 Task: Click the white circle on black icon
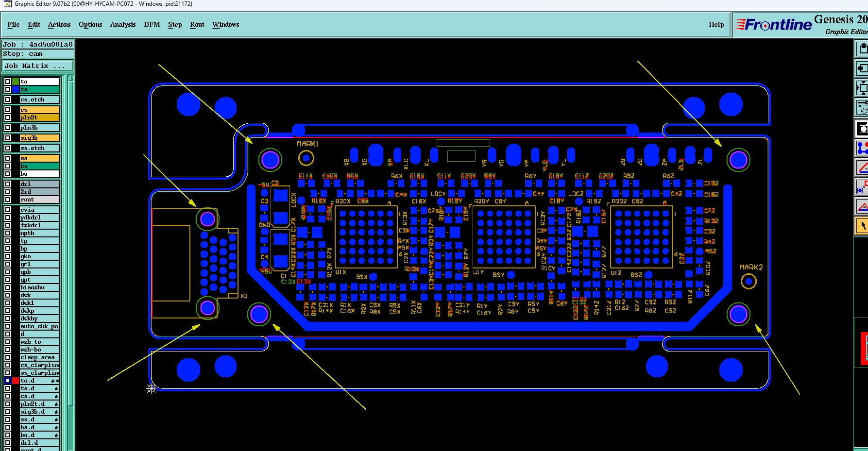[x=862, y=129]
